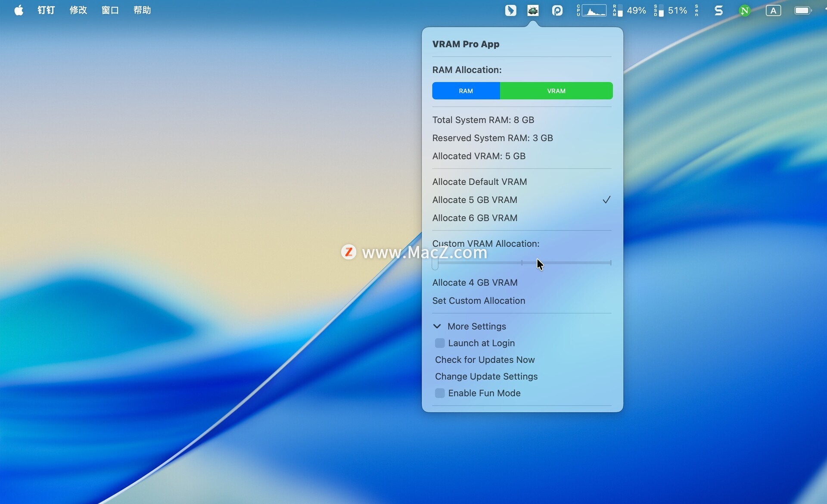Click the blue RAM segment of allocation bar
Viewport: 827px width, 504px height.
(466, 91)
